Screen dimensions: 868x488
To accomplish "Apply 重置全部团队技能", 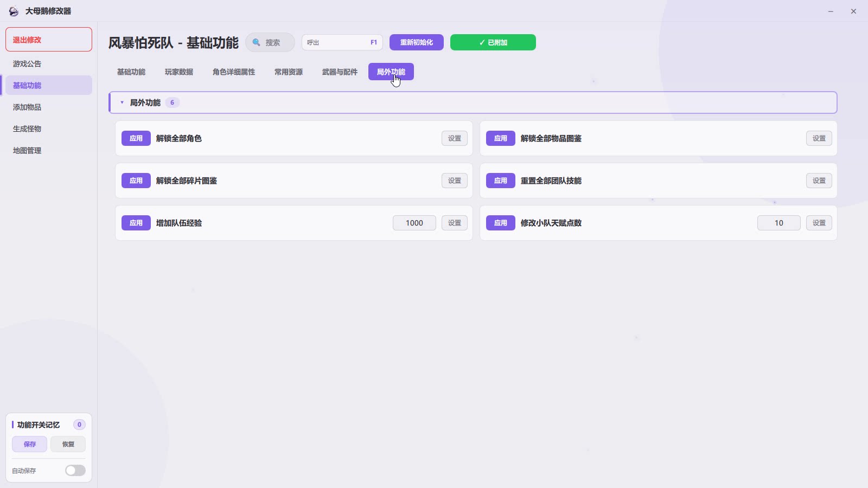I will click(501, 181).
